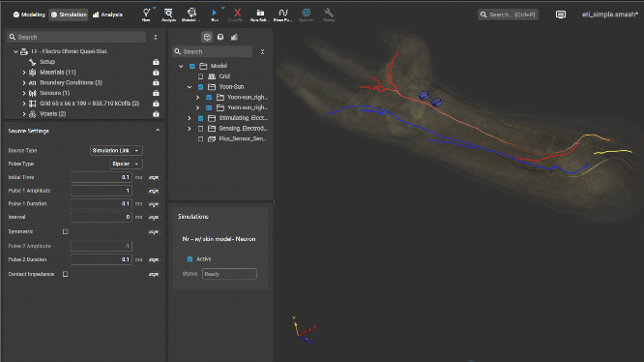
Task: Open the Pulse Type dropdown
Action: tap(126, 164)
